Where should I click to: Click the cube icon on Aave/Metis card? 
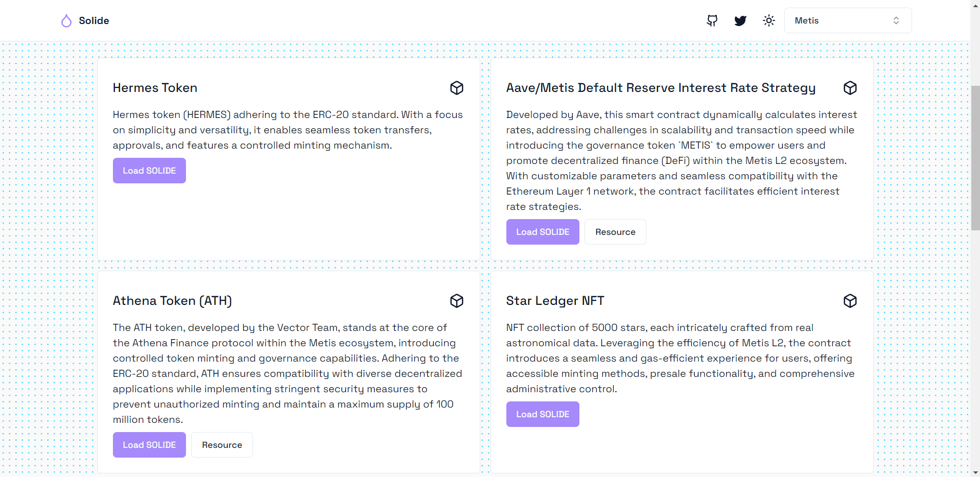tap(850, 88)
